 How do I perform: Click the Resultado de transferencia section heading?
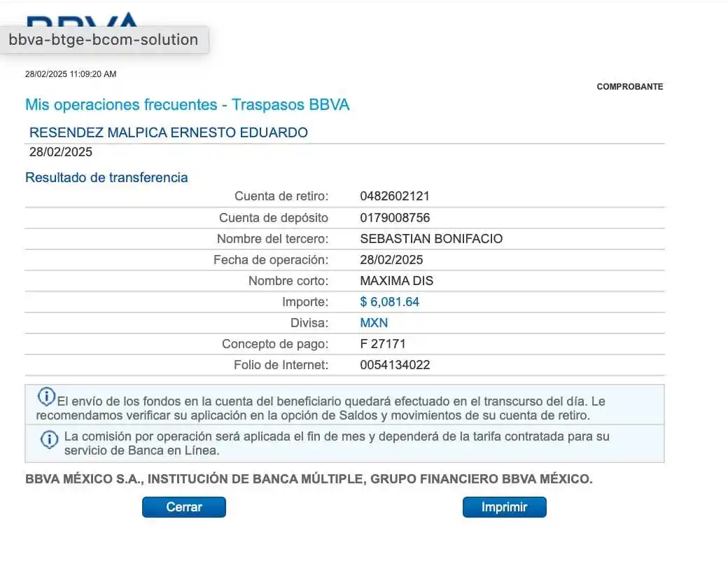(x=106, y=177)
